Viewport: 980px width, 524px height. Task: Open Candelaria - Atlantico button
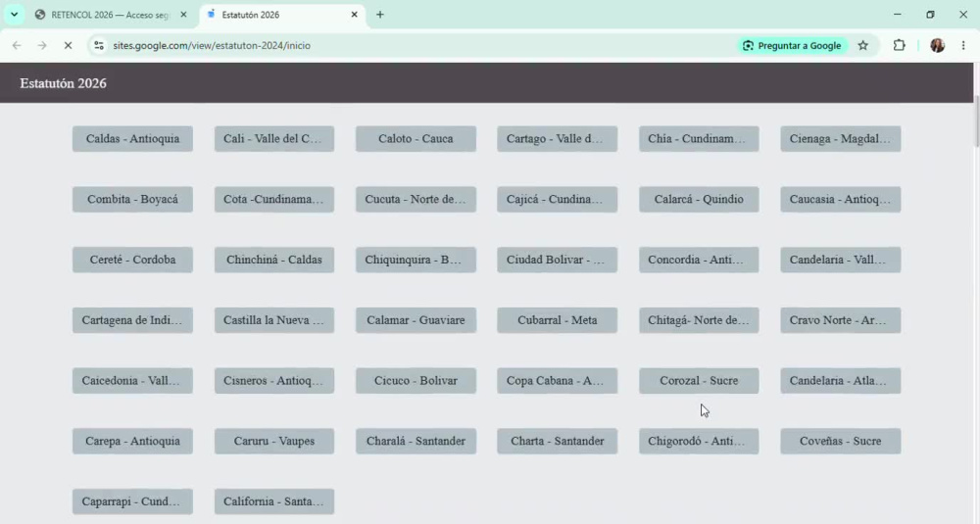(841, 381)
